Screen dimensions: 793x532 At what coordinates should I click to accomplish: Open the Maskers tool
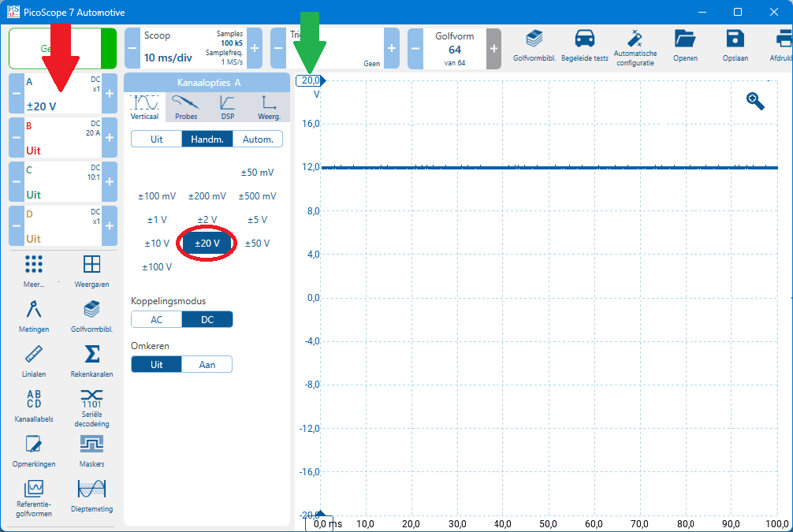coord(91,448)
